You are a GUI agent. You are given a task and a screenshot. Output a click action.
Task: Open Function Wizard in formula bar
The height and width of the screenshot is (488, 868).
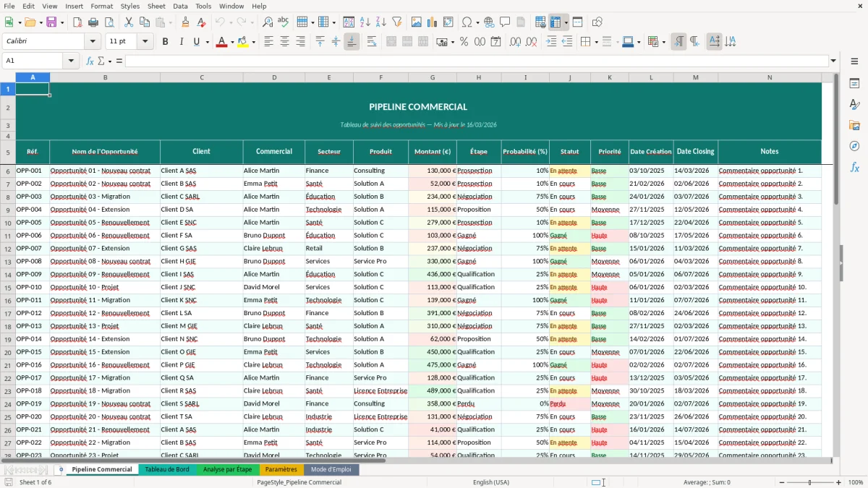90,61
